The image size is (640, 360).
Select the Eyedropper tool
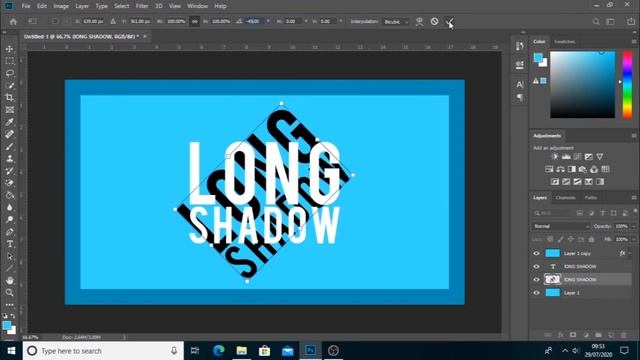pos(9,122)
